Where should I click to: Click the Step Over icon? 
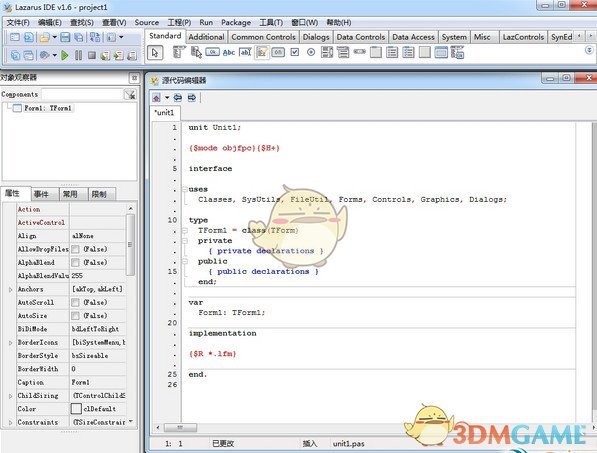point(118,56)
